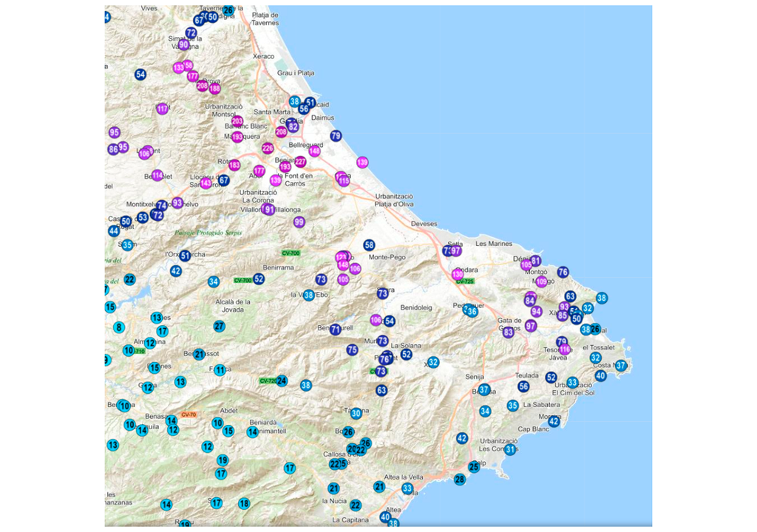Click the 114 marker near Benicolet
Image resolution: width=757 pixels, height=532 pixels.
(157, 175)
